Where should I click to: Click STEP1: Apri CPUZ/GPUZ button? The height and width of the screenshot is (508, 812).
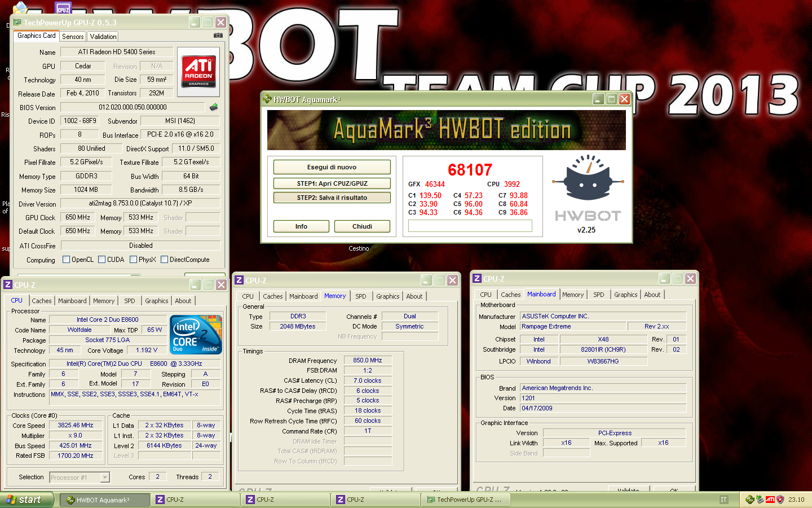coord(332,183)
